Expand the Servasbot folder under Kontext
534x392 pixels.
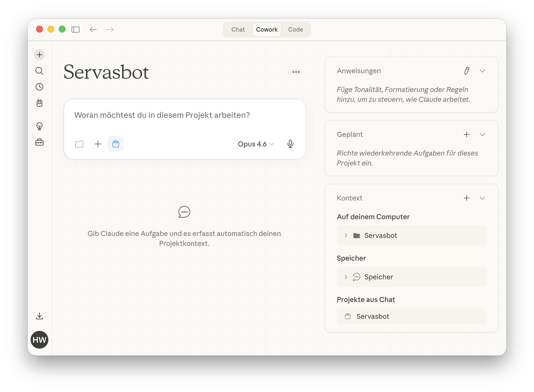point(346,235)
